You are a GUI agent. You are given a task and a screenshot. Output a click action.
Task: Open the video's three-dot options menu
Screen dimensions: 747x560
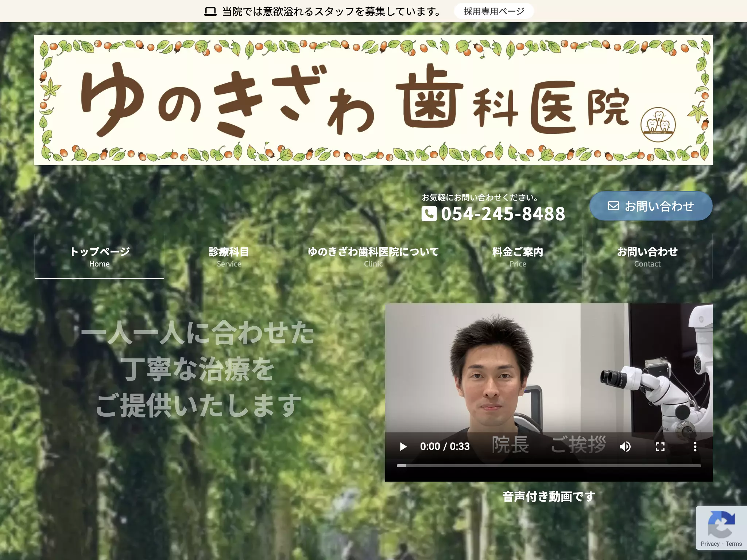click(695, 447)
